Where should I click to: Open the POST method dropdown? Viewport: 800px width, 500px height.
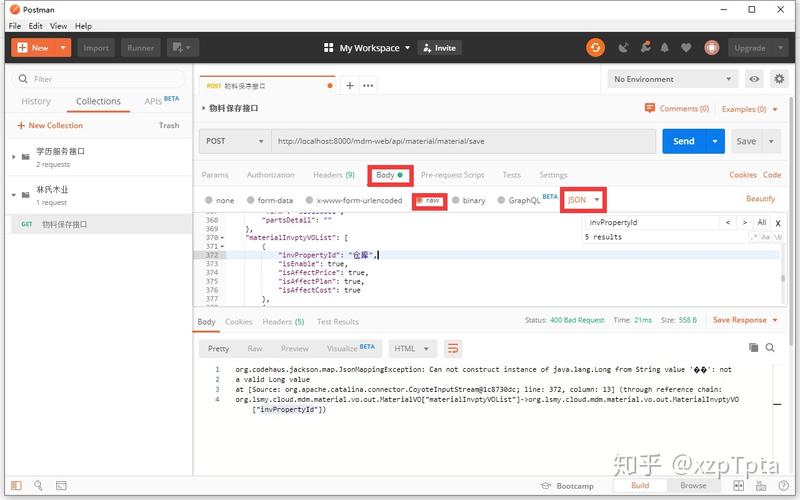235,141
